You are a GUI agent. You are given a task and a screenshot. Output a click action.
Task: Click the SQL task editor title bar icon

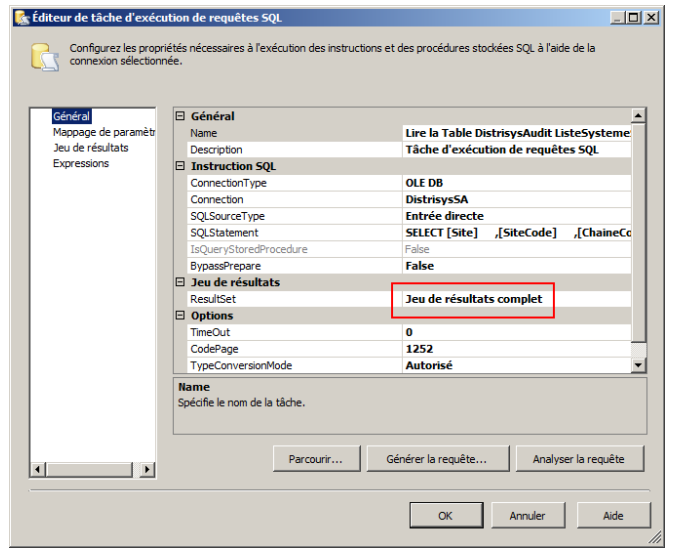(19, 17)
